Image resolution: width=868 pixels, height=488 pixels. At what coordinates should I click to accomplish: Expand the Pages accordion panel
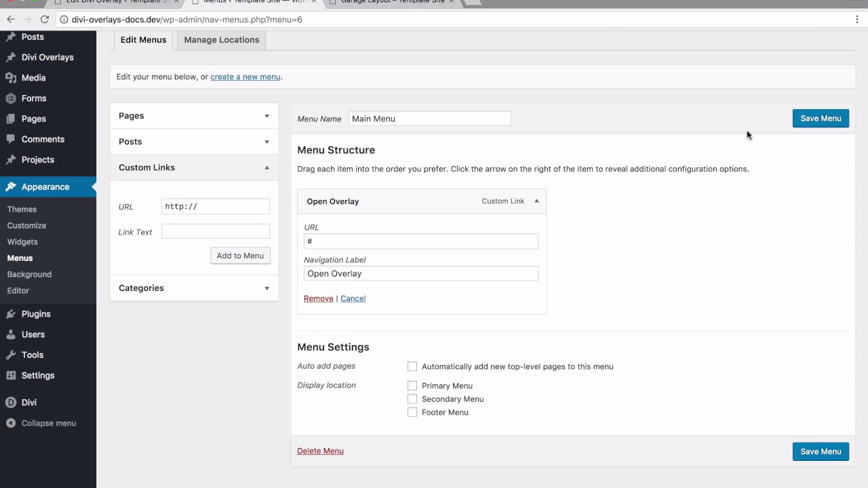tap(194, 116)
